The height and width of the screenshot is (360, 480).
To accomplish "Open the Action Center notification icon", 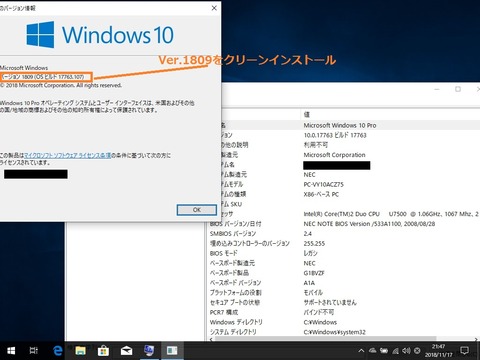I will click(x=464, y=351).
